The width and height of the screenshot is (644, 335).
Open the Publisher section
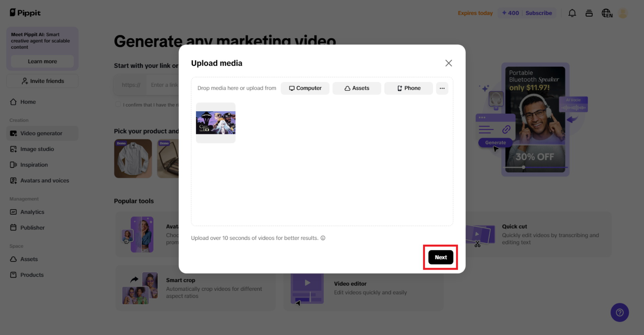coord(33,227)
